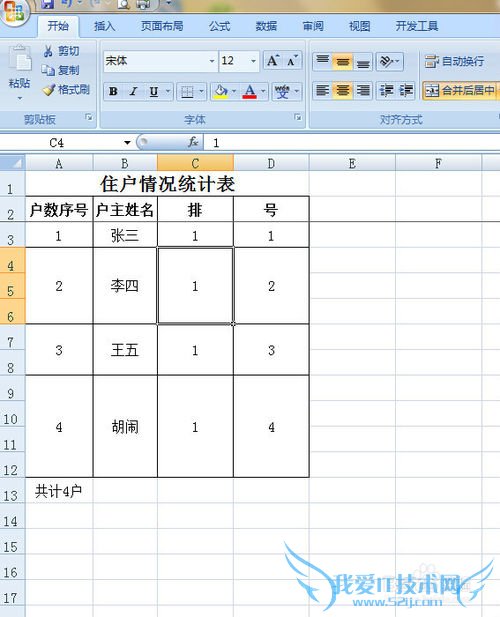Select row 13 header
The width and height of the screenshot is (500, 617).
tap(12, 491)
